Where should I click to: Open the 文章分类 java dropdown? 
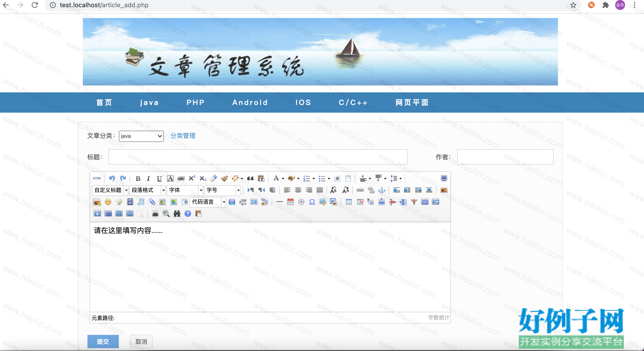(141, 136)
